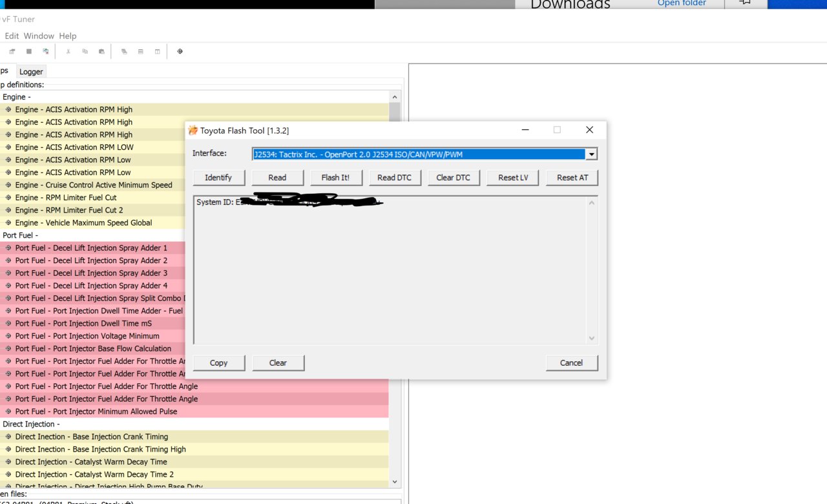The height and width of the screenshot is (504, 827).
Task: Select Port Fuel - Decel Lift Injection Spray Adder 3
Action: pyautogui.click(x=91, y=273)
